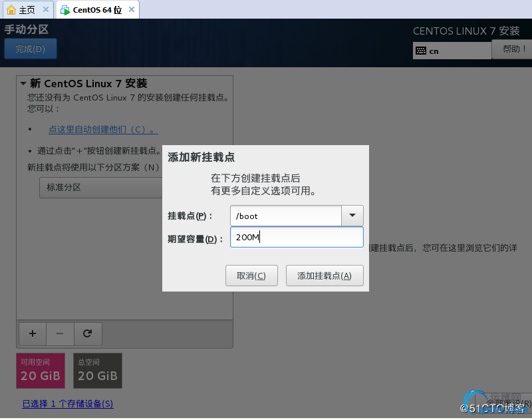Click the 帮助！ button
The image size is (532, 420).
tap(512, 49)
